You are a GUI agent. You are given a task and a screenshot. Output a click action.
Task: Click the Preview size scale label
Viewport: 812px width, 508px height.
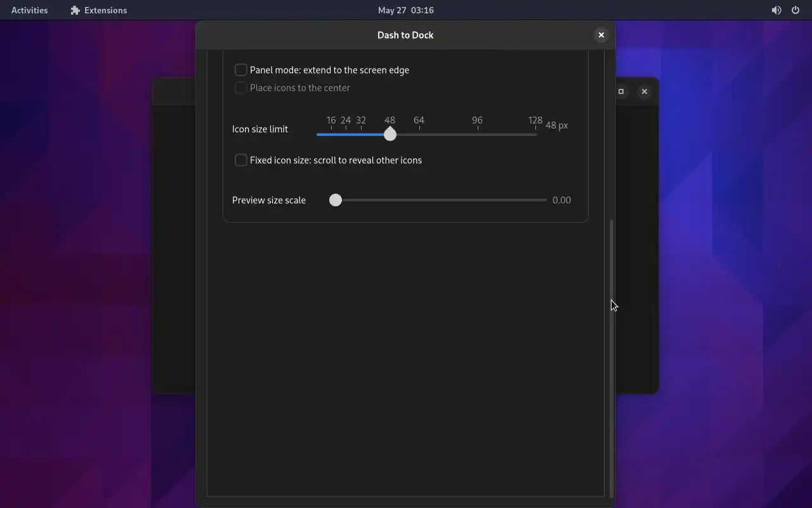[269, 200]
